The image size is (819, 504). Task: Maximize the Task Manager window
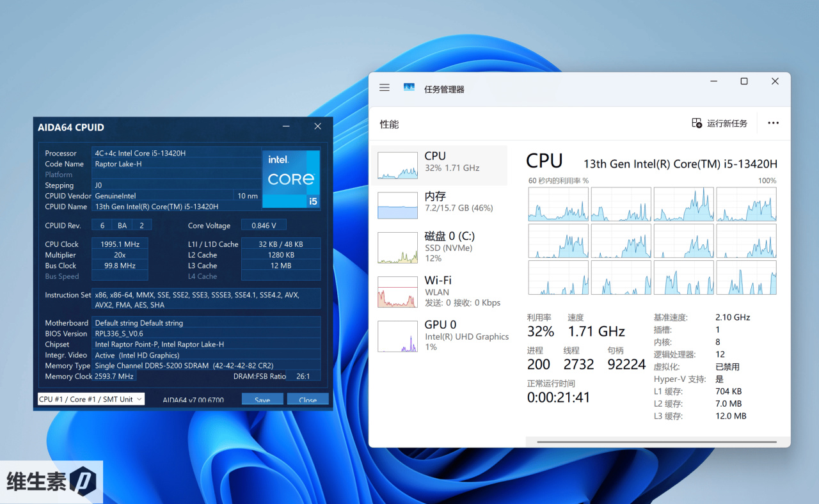click(x=744, y=81)
